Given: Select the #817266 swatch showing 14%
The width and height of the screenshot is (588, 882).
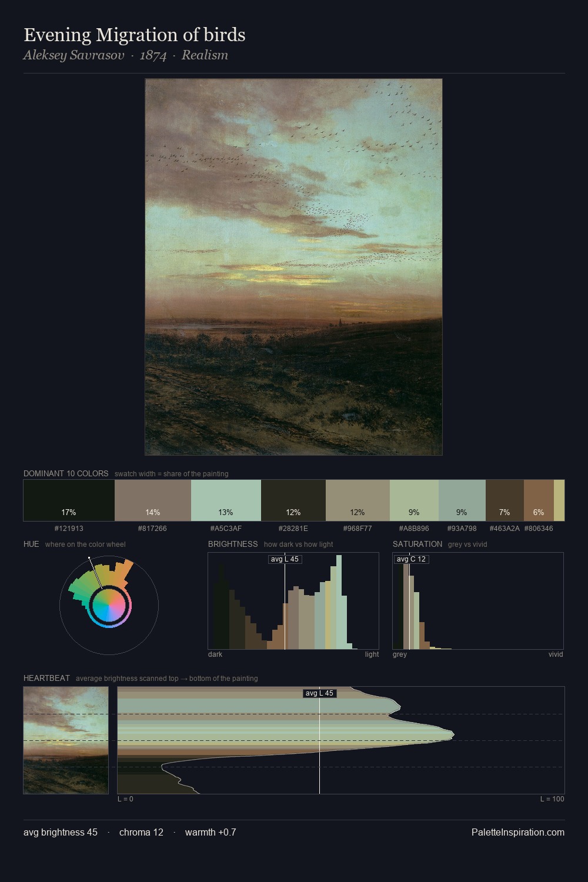Looking at the screenshot, I should [153, 500].
